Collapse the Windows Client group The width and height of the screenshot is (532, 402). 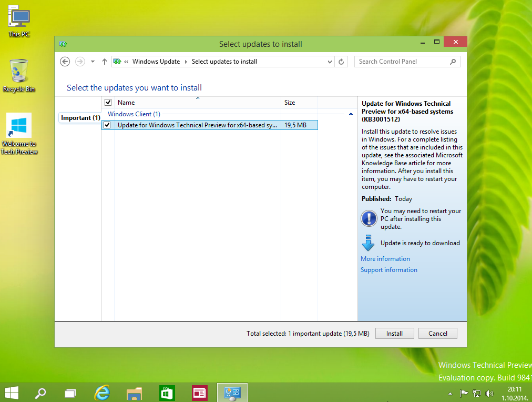coord(351,114)
